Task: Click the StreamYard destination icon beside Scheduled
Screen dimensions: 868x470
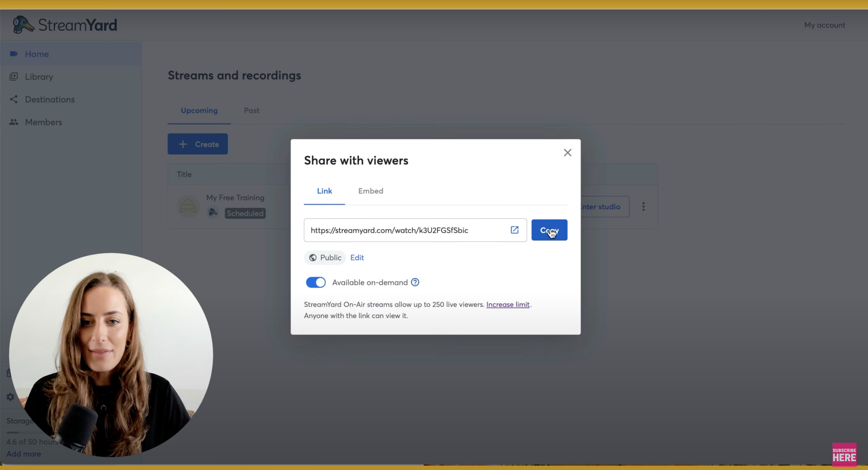Action: tap(213, 213)
